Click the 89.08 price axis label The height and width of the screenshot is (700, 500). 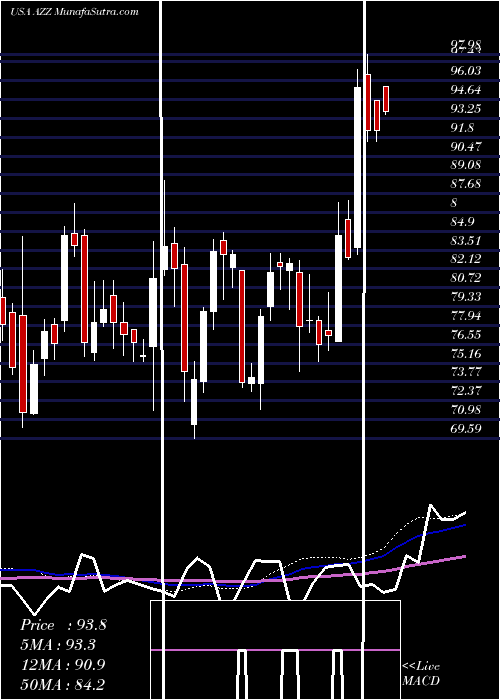pyautogui.click(x=466, y=165)
